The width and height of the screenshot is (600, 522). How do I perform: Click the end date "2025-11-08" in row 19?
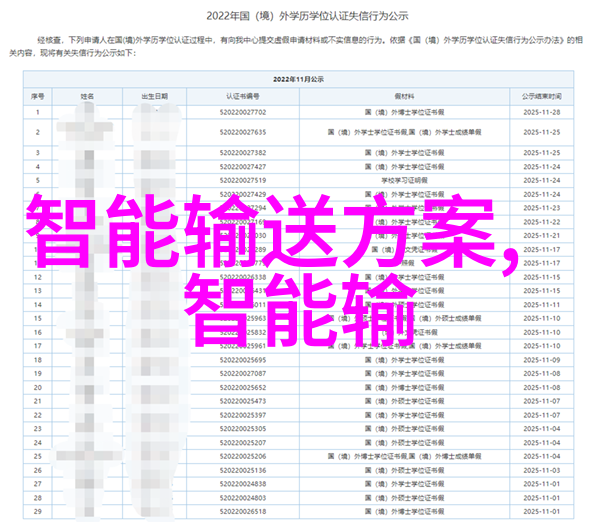click(542, 373)
